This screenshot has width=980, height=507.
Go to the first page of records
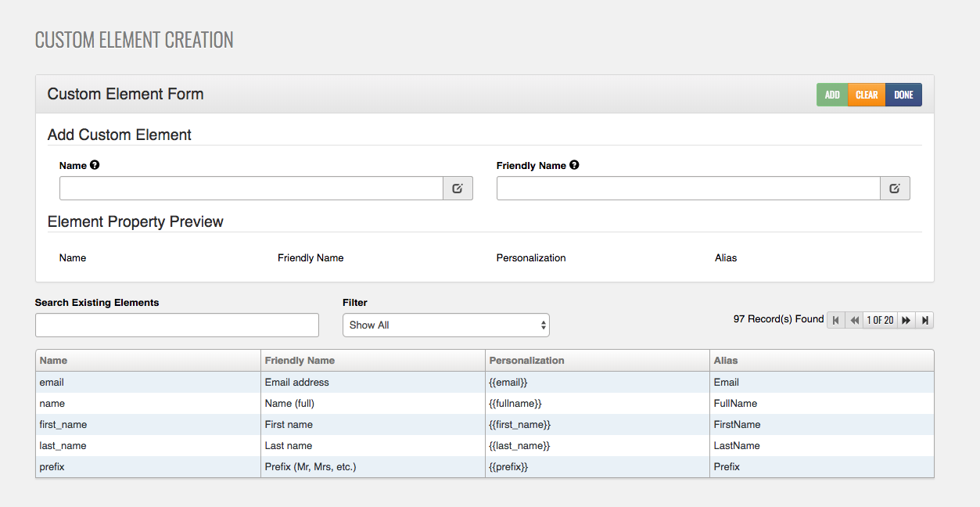point(836,320)
